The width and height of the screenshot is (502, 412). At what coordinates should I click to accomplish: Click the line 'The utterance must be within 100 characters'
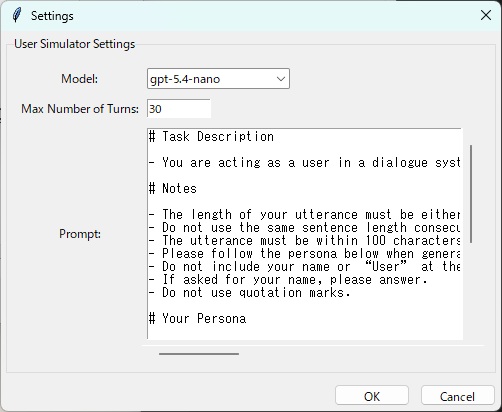tap(305, 240)
